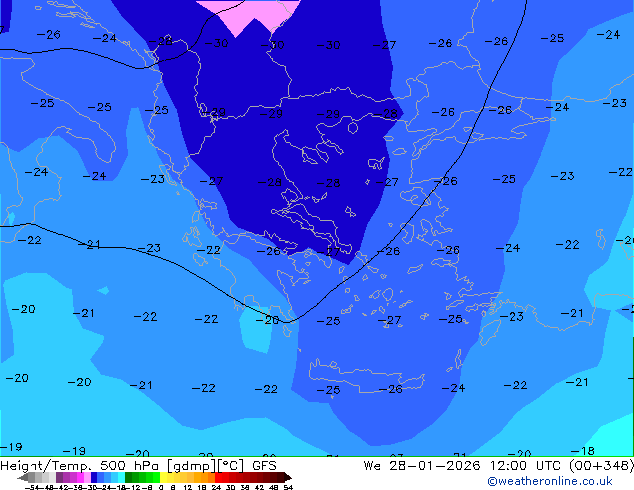Click the yellow swatch in color legend
This screenshot has width=634, height=490.
[163, 477]
